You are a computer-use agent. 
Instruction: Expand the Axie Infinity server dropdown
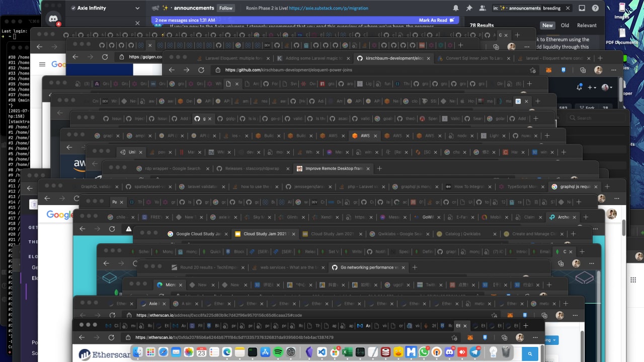[x=137, y=8]
